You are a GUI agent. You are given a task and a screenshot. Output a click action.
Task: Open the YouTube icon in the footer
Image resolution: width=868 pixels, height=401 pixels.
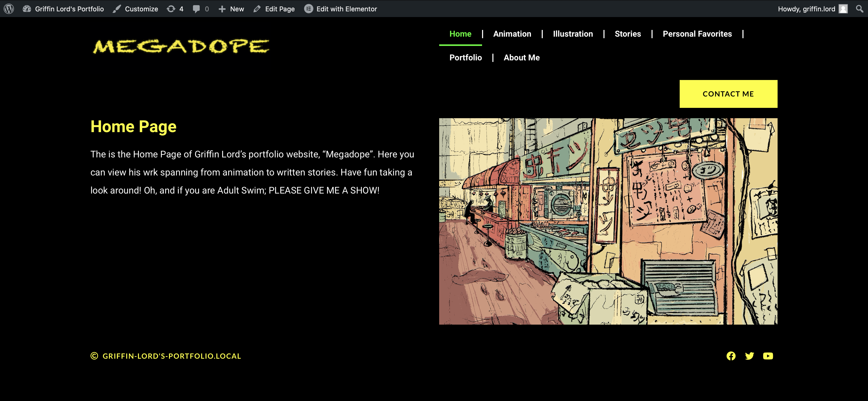click(768, 356)
